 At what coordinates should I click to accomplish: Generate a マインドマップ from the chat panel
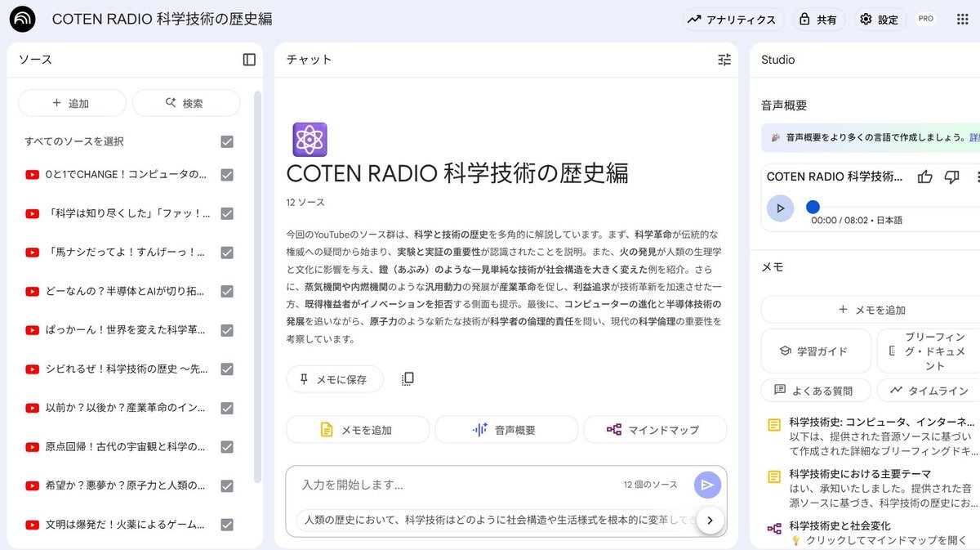(x=653, y=430)
